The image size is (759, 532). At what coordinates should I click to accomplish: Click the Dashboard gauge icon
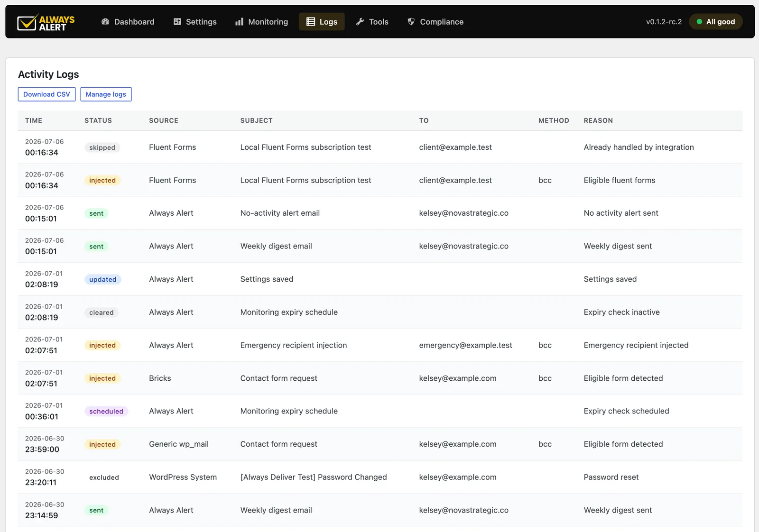(x=105, y=22)
